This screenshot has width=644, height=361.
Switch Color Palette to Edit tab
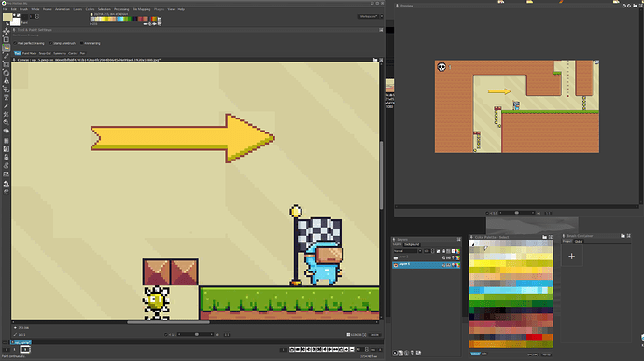tap(483, 354)
